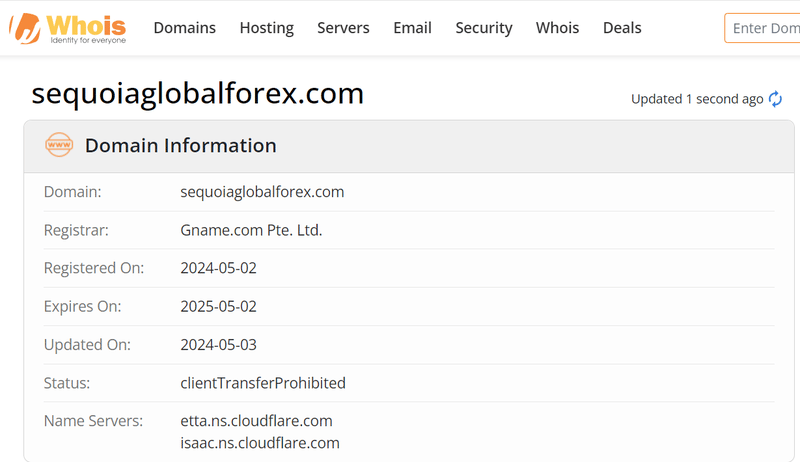Click the refresh icon beside Updated text
The image size is (800, 462).
pos(775,99)
